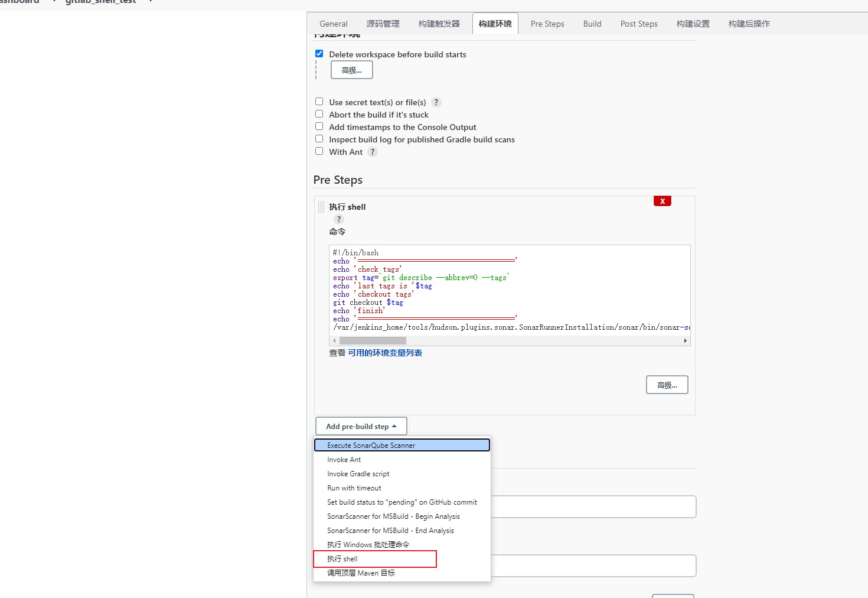Open the 构建设置 tab
The width and height of the screenshot is (868, 598).
point(693,24)
